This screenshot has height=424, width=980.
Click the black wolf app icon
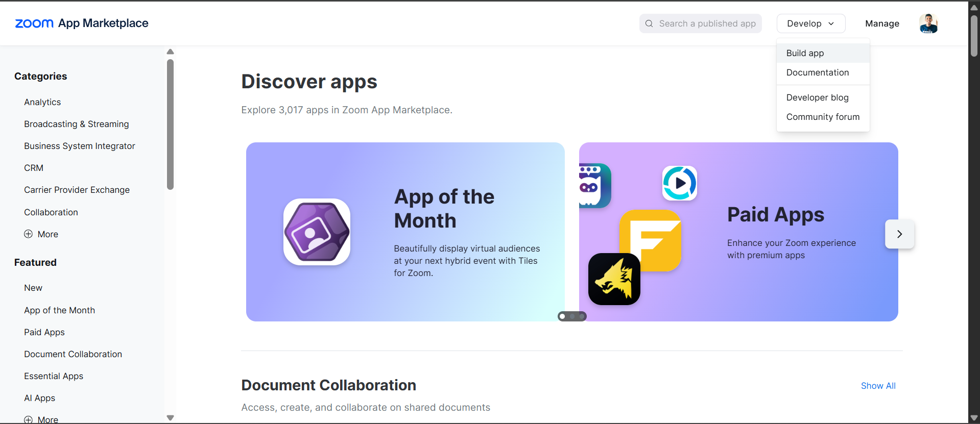[614, 279]
